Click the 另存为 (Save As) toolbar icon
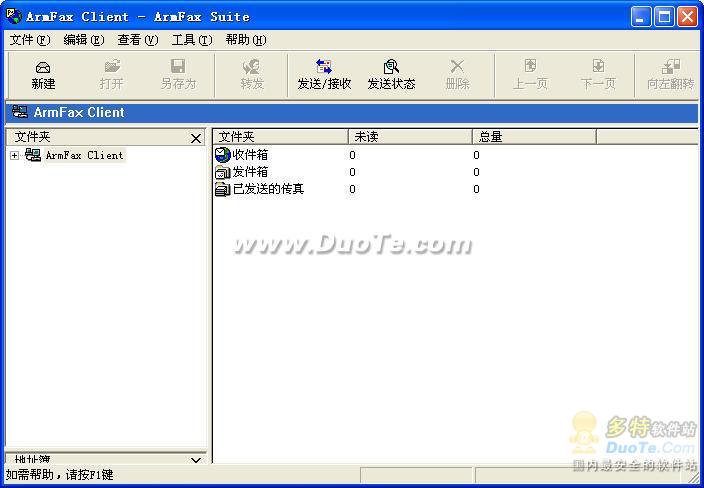 tap(178, 67)
